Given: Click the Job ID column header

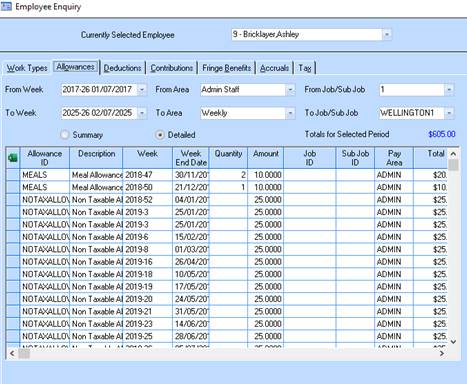Looking at the screenshot, I should 309,158.
